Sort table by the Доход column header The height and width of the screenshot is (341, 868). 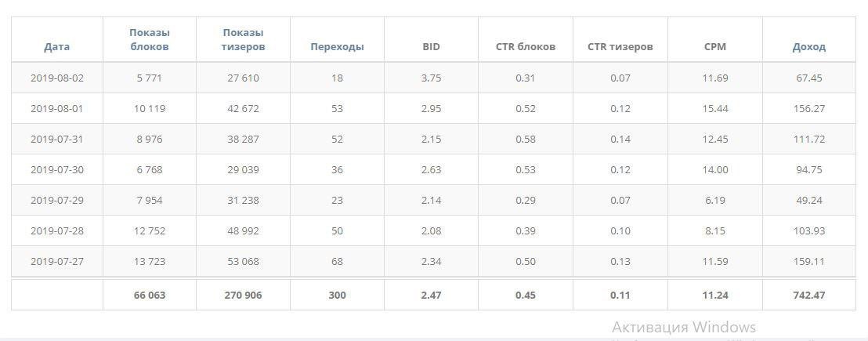tap(808, 46)
